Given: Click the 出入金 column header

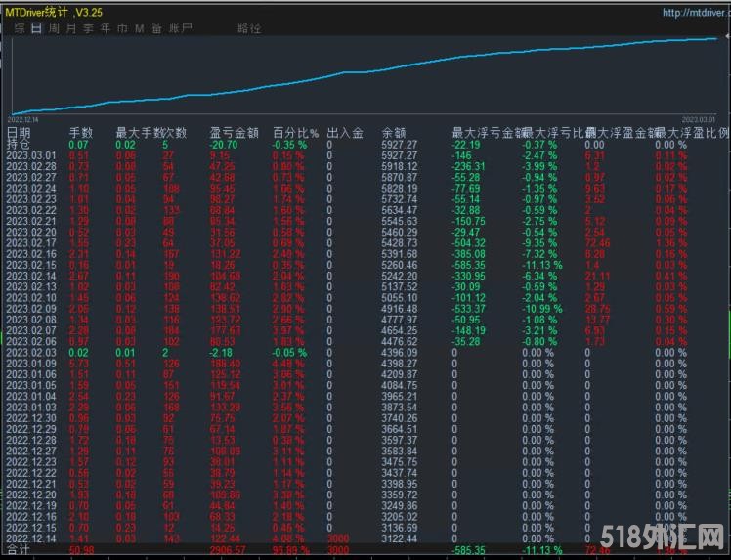Looking at the screenshot, I should click(x=345, y=133).
